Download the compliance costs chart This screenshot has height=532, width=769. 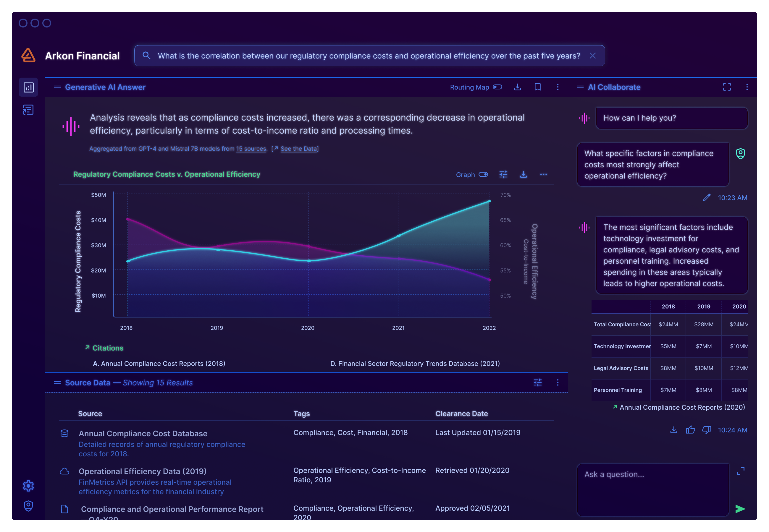[523, 174]
